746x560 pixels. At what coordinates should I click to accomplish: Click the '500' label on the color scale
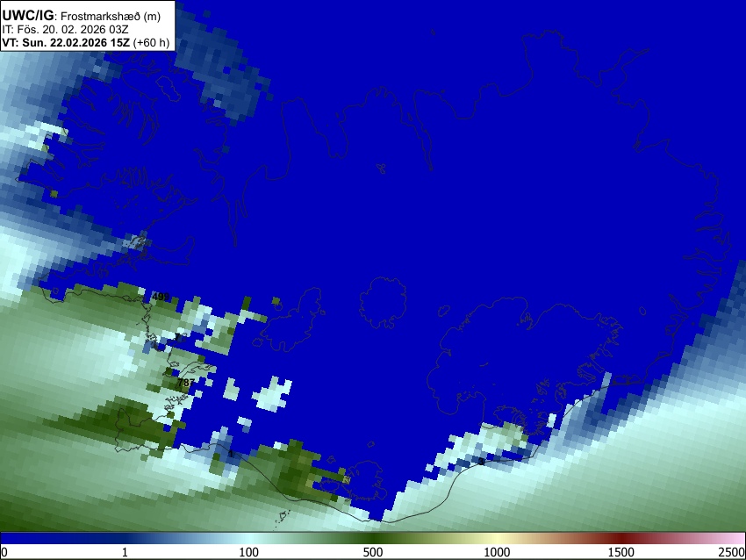(x=373, y=552)
